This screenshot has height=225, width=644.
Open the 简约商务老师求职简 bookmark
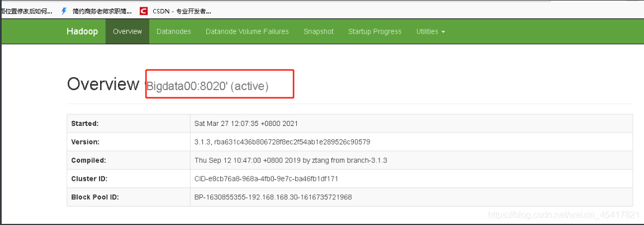[102, 12]
